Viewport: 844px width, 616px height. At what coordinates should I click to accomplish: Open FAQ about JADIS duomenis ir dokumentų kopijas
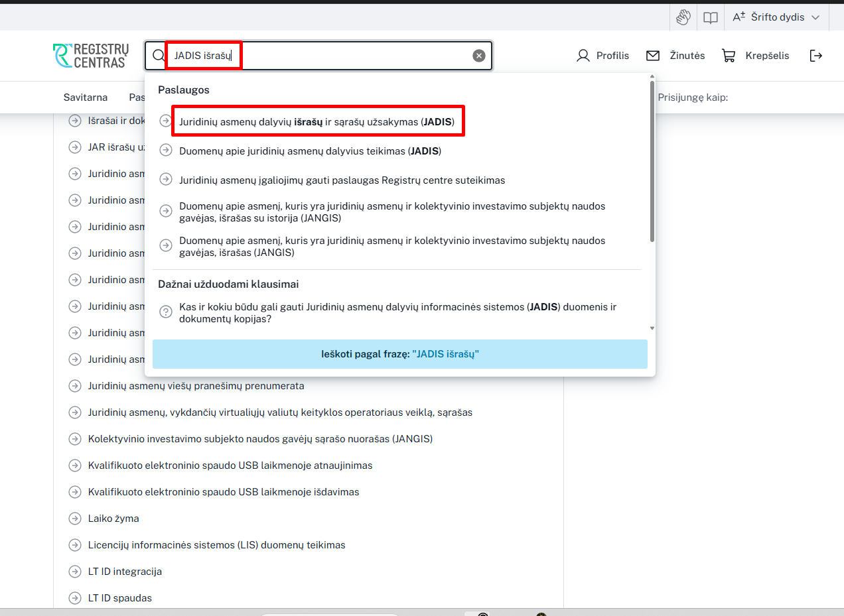tap(397, 313)
